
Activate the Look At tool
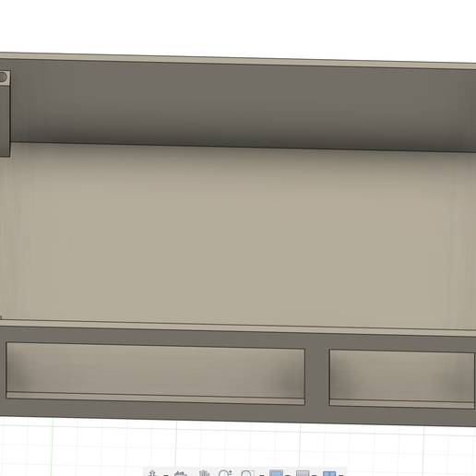pos(181,473)
